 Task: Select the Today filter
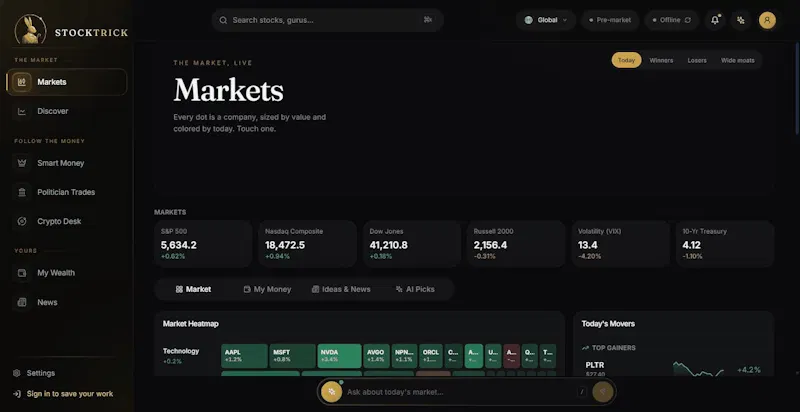[627, 60]
